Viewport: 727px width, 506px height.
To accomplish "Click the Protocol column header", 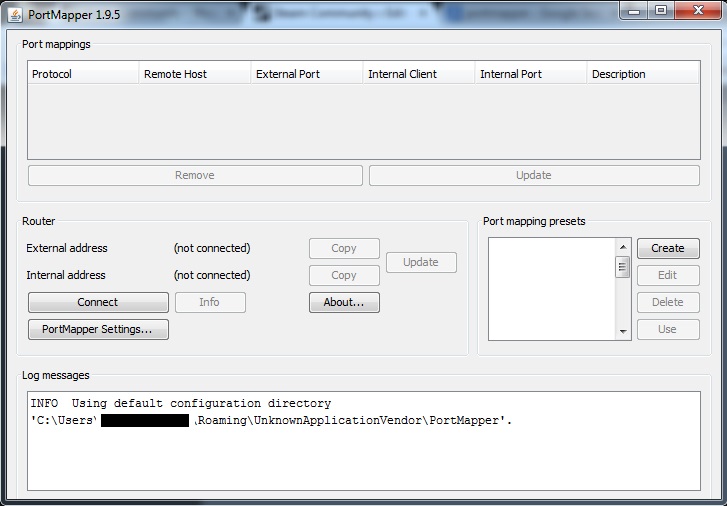I will pos(83,74).
